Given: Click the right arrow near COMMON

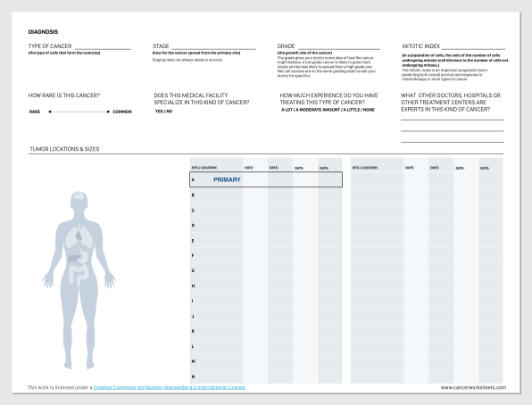Looking at the screenshot, I should [108, 112].
